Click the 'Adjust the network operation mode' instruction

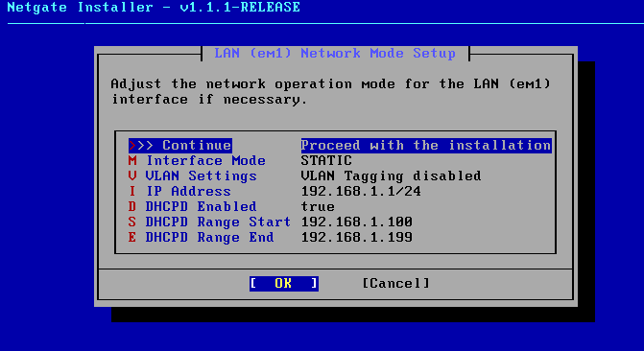click(330, 91)
